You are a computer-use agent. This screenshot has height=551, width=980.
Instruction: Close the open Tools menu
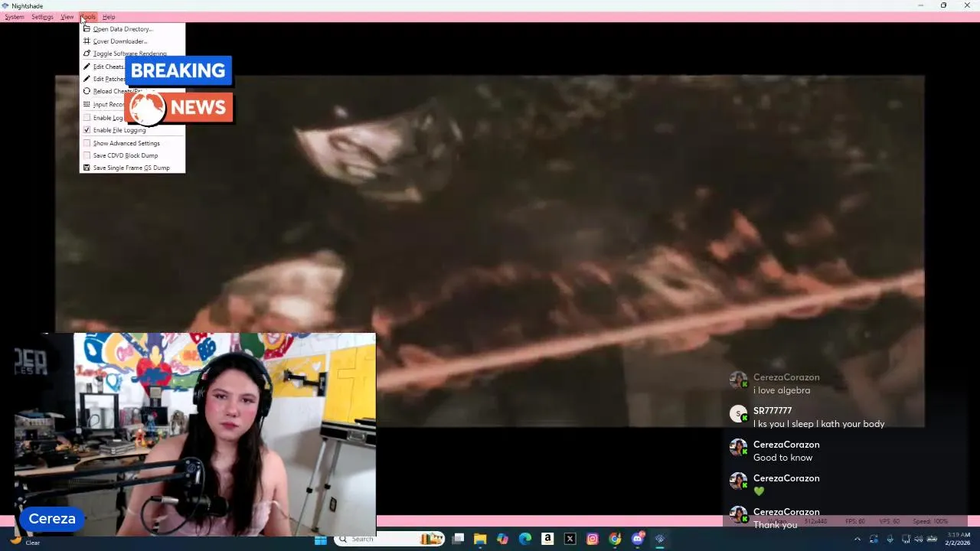coord(88,17)
